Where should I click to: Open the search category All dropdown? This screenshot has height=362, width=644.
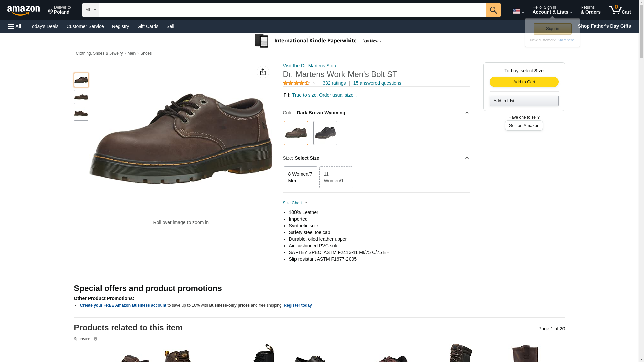[90, 10]
